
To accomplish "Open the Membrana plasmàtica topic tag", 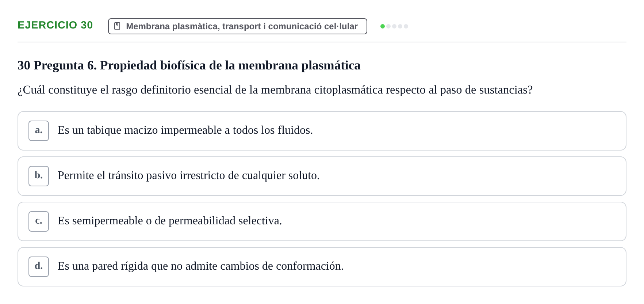I will (238, 26).
